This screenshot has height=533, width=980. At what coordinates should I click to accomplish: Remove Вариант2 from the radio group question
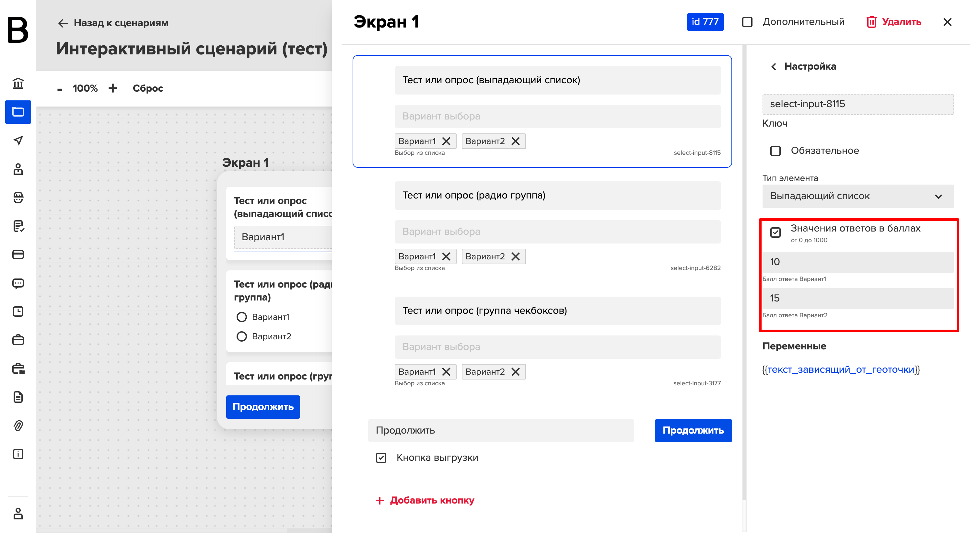[515, 256]
